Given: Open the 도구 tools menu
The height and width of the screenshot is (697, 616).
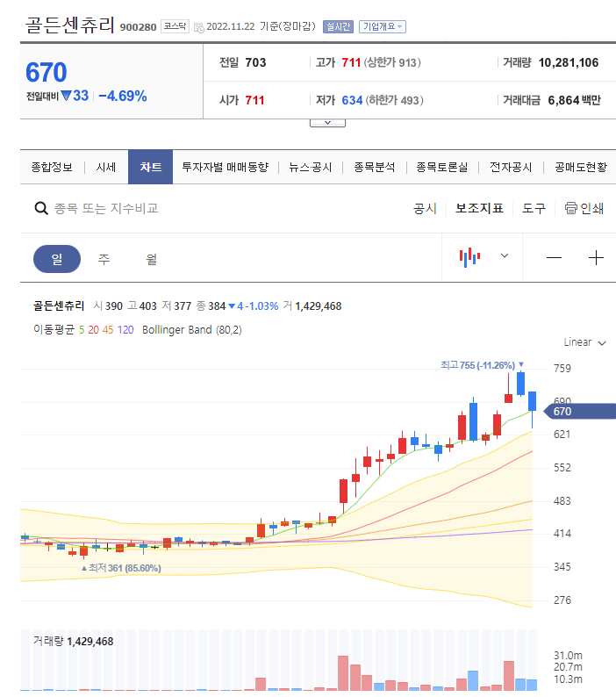Looking at the screenshot, I should pyautogui.click(x=534, y=208).
